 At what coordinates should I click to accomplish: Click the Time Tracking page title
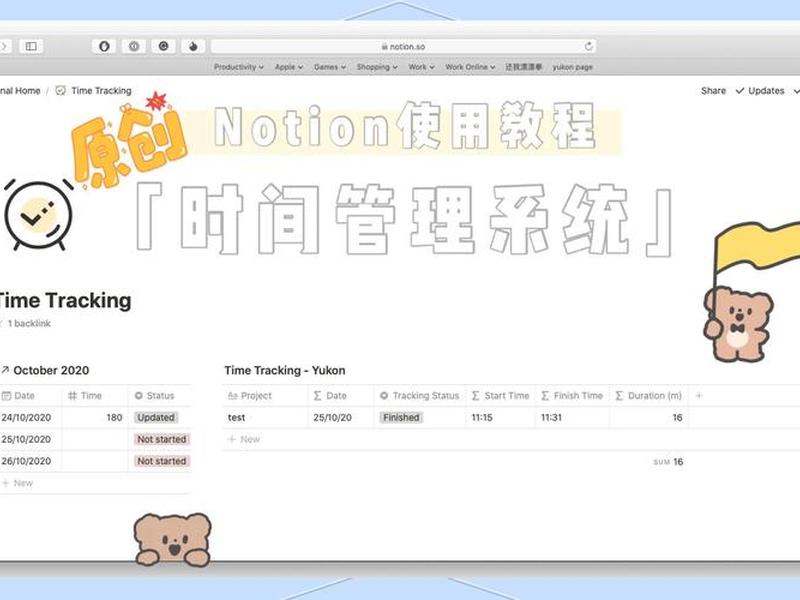coord(65,301)
